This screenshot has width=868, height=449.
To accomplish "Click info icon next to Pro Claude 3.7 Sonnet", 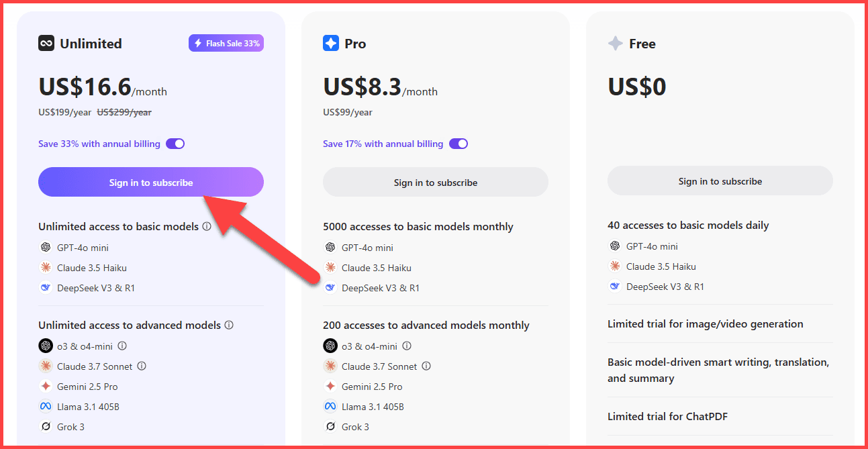I will coord(426,366).
